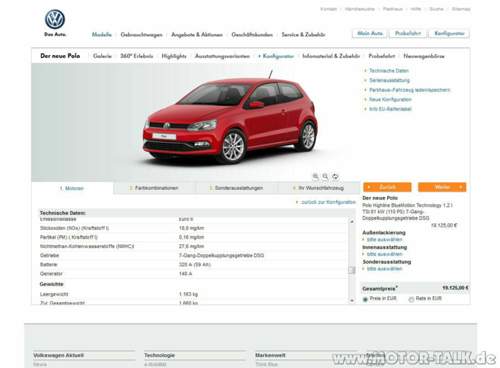Select Preis in EUR radio button
500x368 pixels.
[365, 299]
